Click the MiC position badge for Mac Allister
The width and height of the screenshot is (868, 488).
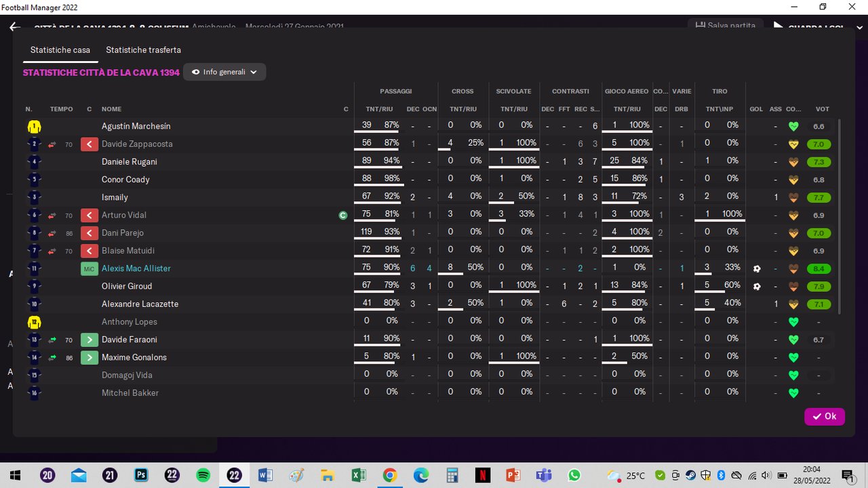coord(89,269)
